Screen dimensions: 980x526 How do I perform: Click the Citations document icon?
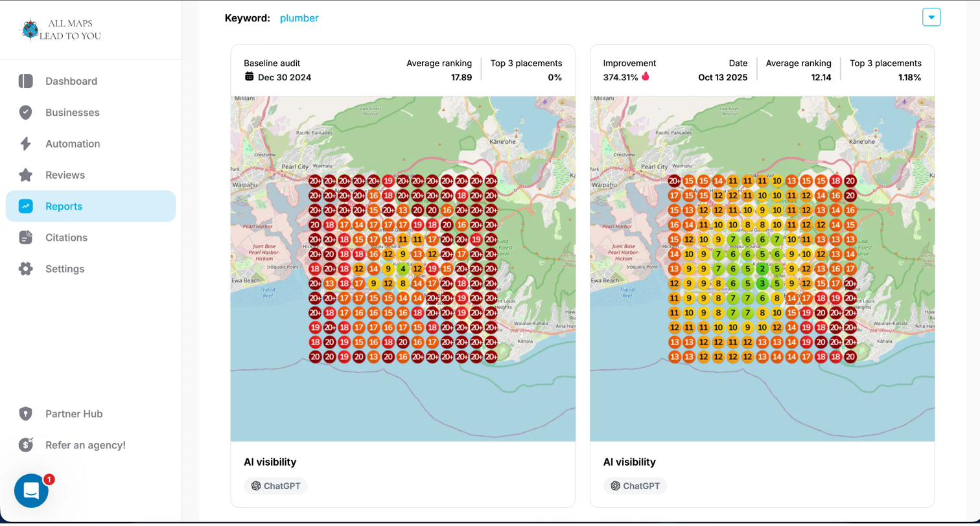coord(26,238)
